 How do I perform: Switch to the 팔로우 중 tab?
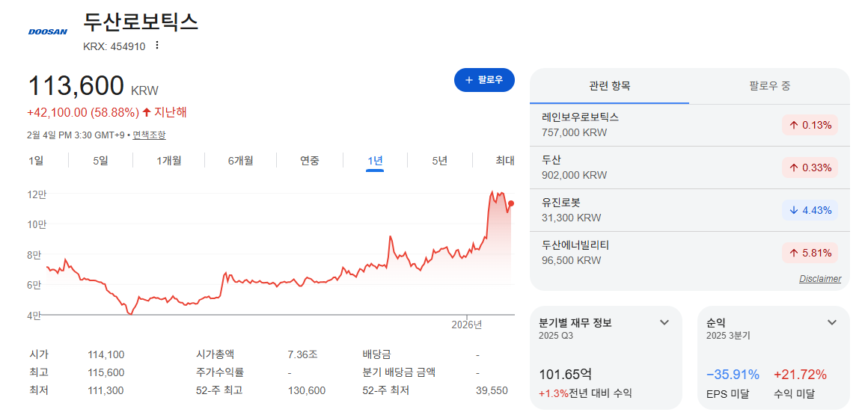(769, 86)
